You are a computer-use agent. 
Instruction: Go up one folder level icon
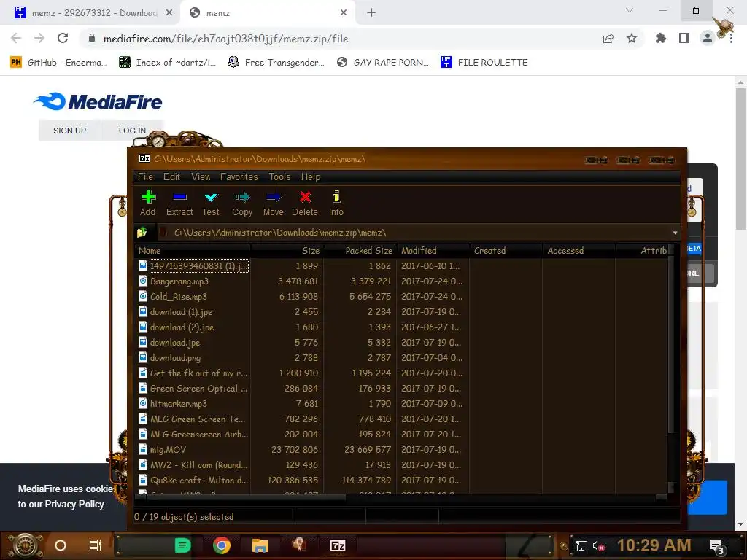[x=142, y=233]
